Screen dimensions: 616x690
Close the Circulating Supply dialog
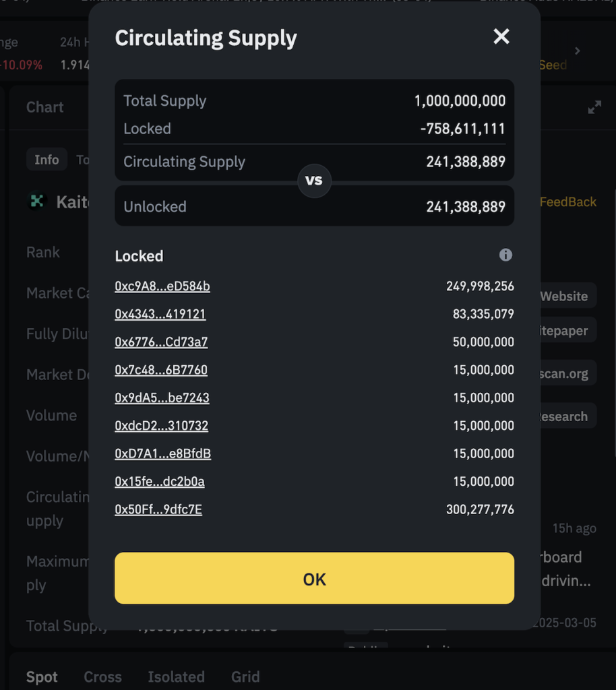pyautogui.click(x=501, y=36)
